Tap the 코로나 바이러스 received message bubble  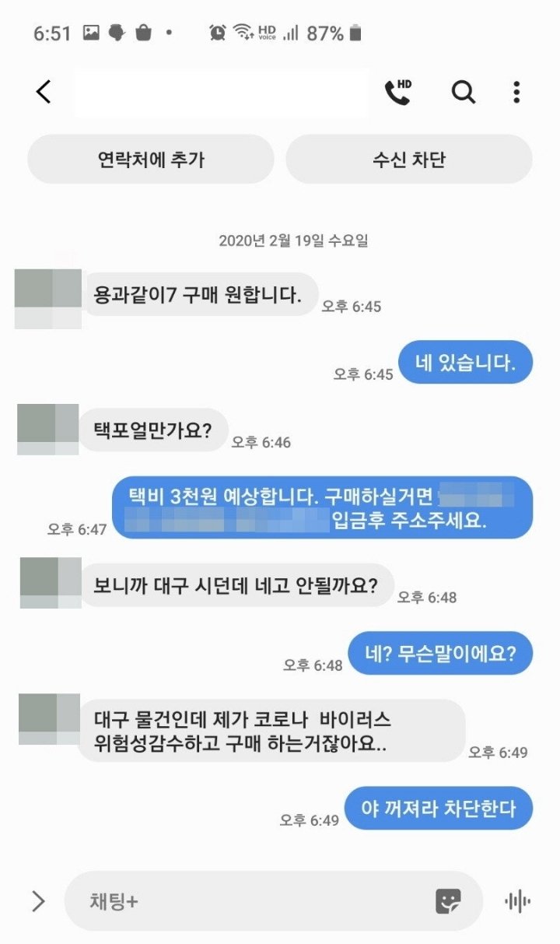coord(271,730)
